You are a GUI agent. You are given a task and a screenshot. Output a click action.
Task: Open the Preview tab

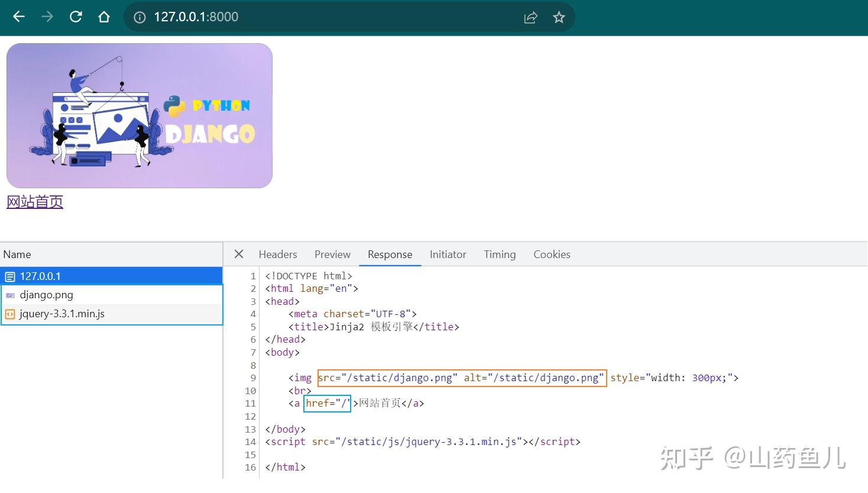coord(332,254)
